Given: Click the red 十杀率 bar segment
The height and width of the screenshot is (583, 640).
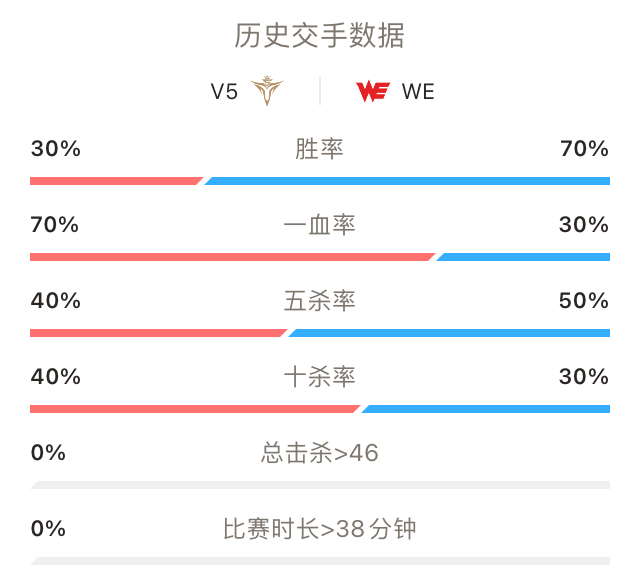Looking at the screenshot, I should 195,409.
